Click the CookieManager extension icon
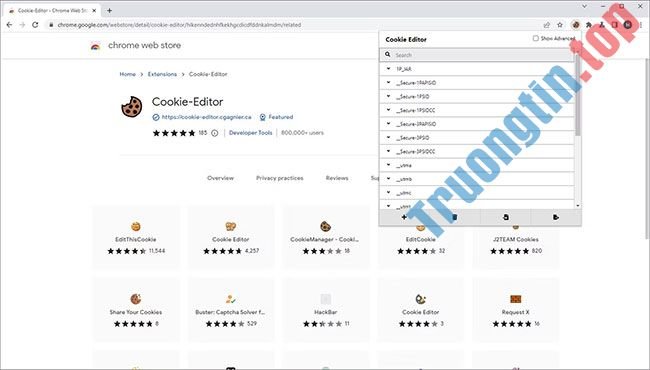Screen dimensions: 650x370 (x=325, y=226)
